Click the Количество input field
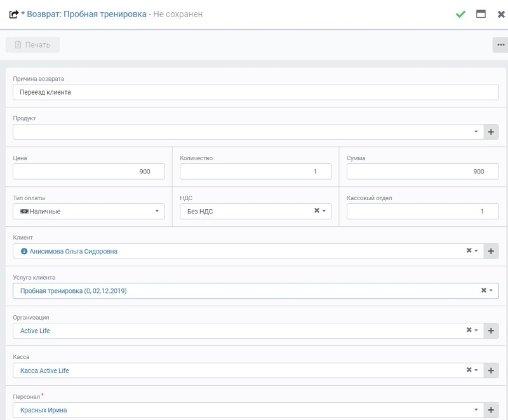 pos(256,172)
